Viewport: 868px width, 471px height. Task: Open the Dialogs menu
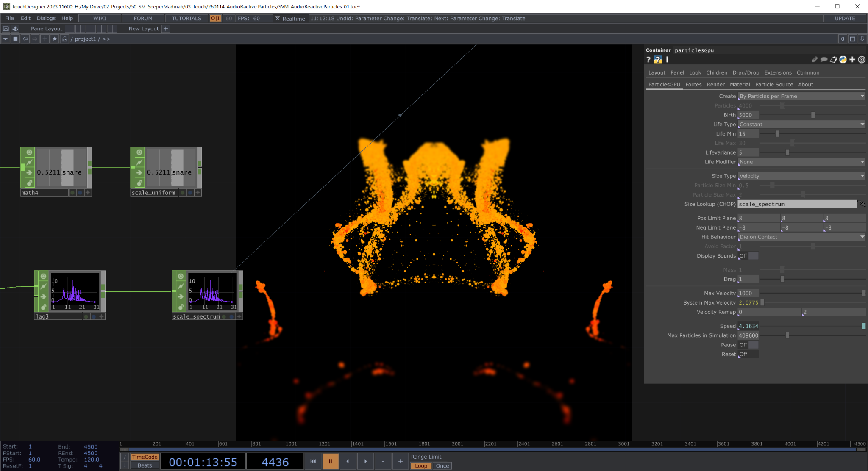46,19
